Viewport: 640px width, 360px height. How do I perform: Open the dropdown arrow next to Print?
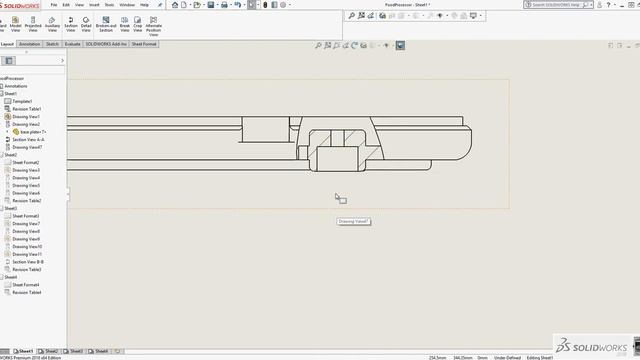(x=230, y=5)
